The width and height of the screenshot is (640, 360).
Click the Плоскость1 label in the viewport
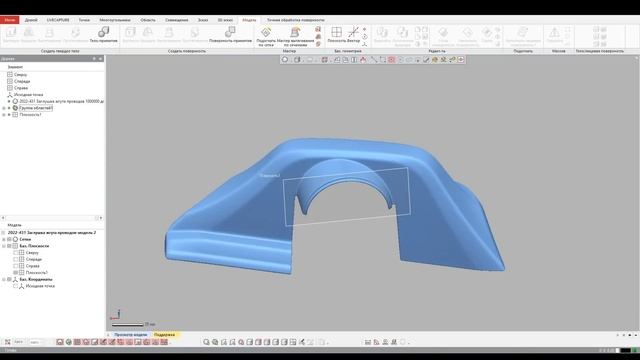[270, 176]
